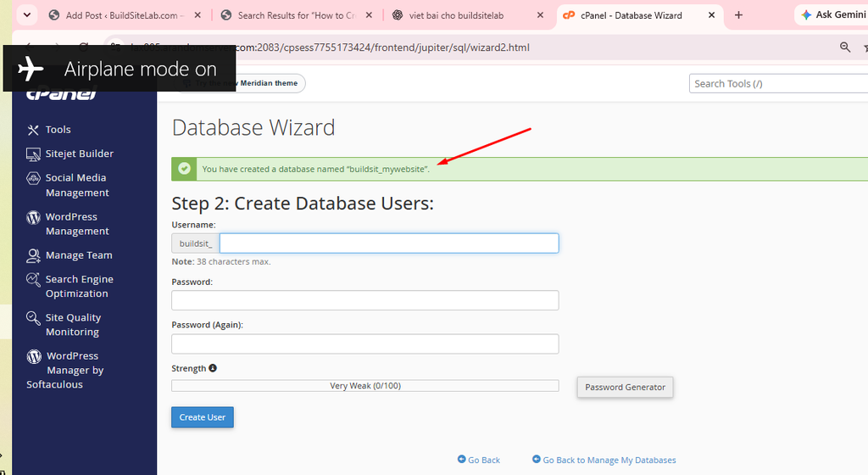
Task: Click the Search Tools box
Action: click(x=778, y=84)
